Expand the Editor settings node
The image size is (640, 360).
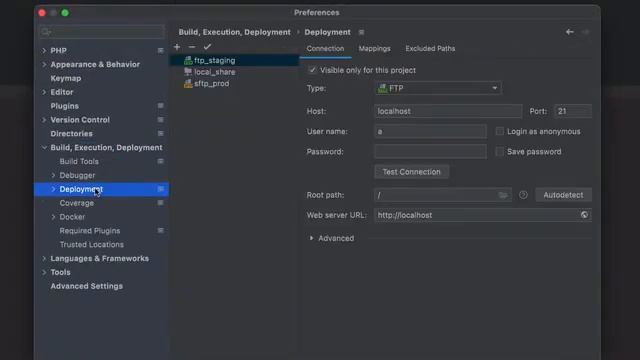pyautogui.click(x=44, y=92)
